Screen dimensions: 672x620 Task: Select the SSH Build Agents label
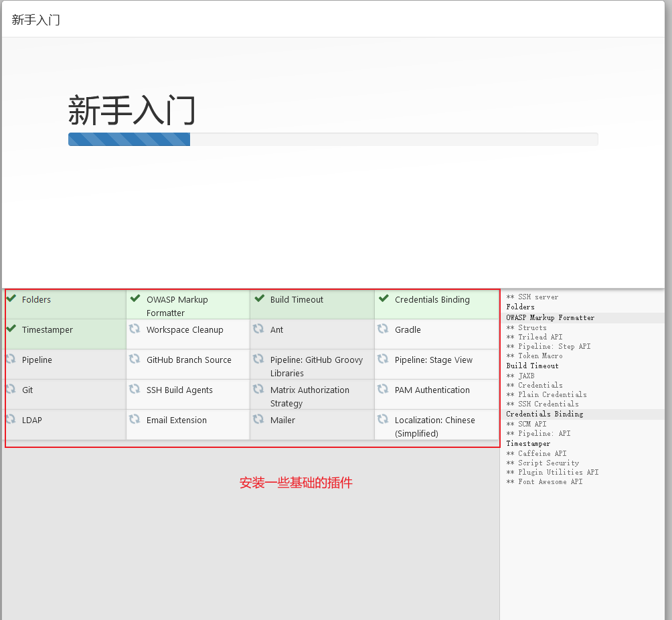(179, 390)
